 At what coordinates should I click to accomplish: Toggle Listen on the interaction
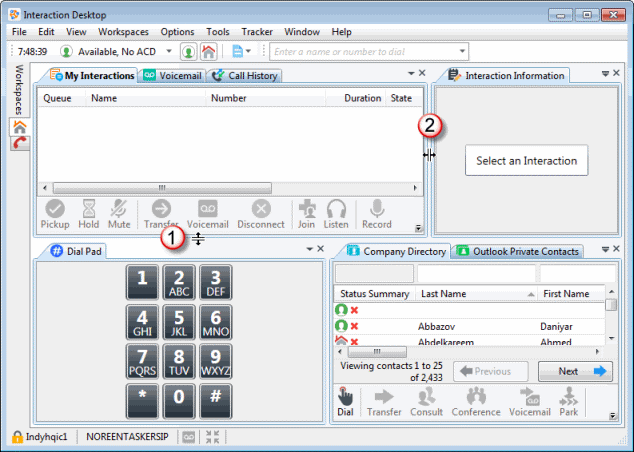coord(337,213)
